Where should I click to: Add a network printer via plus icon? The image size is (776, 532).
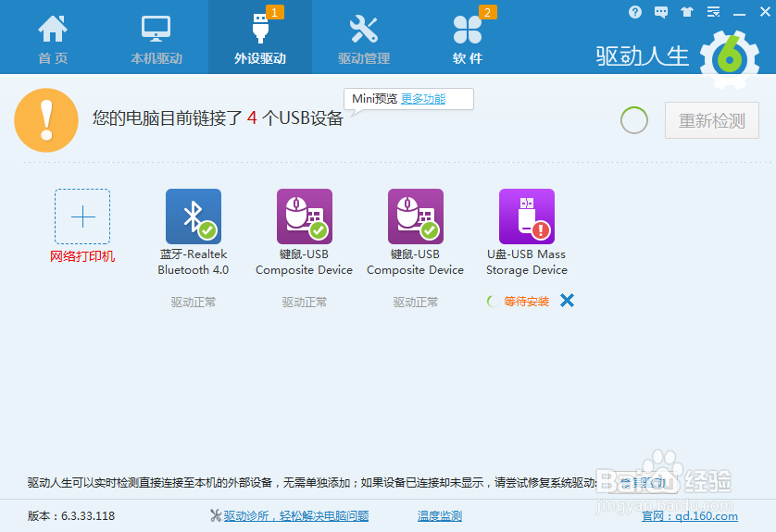pyautogui.click(x=82, y=217)
